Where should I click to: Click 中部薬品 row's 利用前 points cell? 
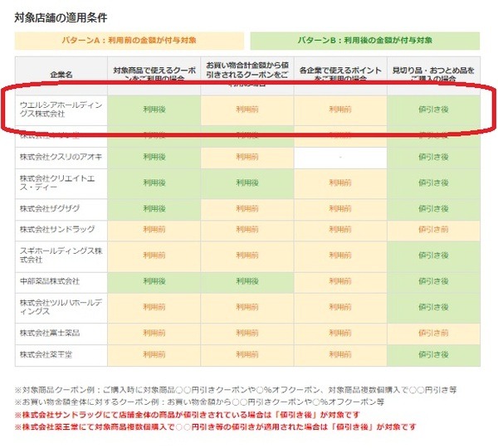[x=340, y=281]
